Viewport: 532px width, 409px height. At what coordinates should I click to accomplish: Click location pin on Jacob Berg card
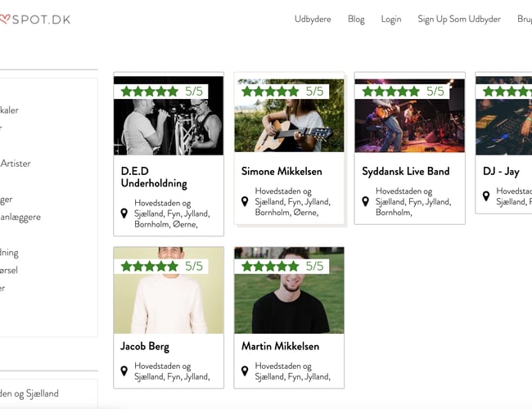click(124, 371)
